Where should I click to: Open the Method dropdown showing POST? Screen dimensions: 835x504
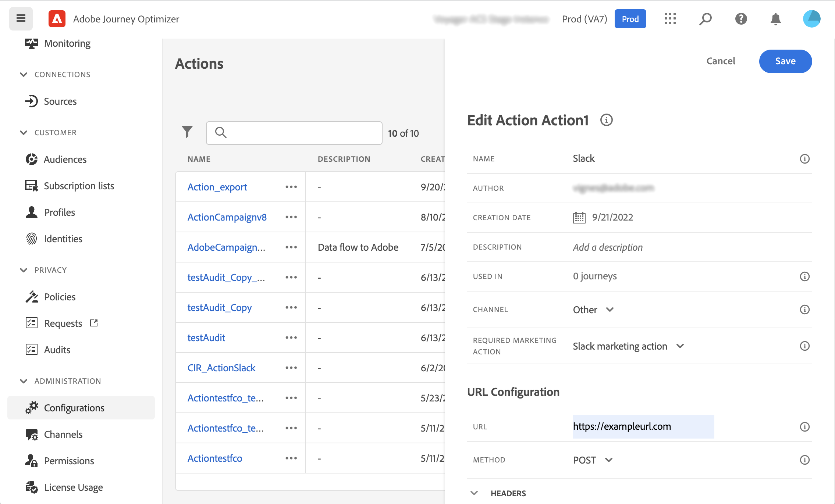click(592, 460)
